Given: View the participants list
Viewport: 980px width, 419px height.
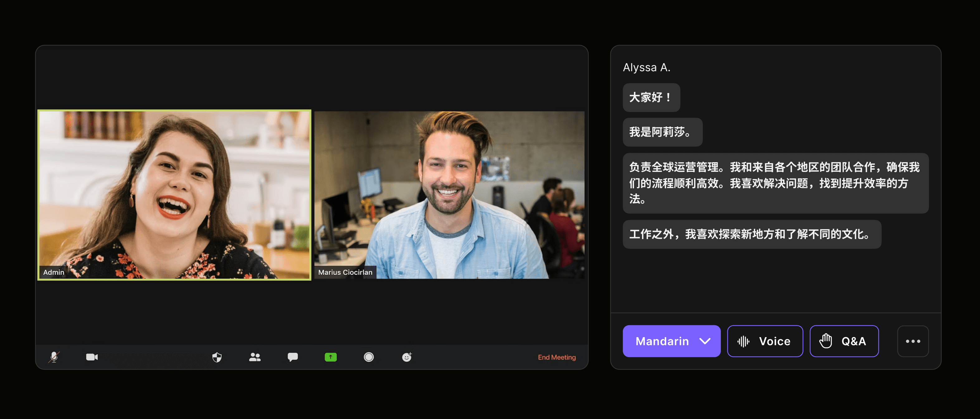Looking at the screenshot, I should coord(255,357).
